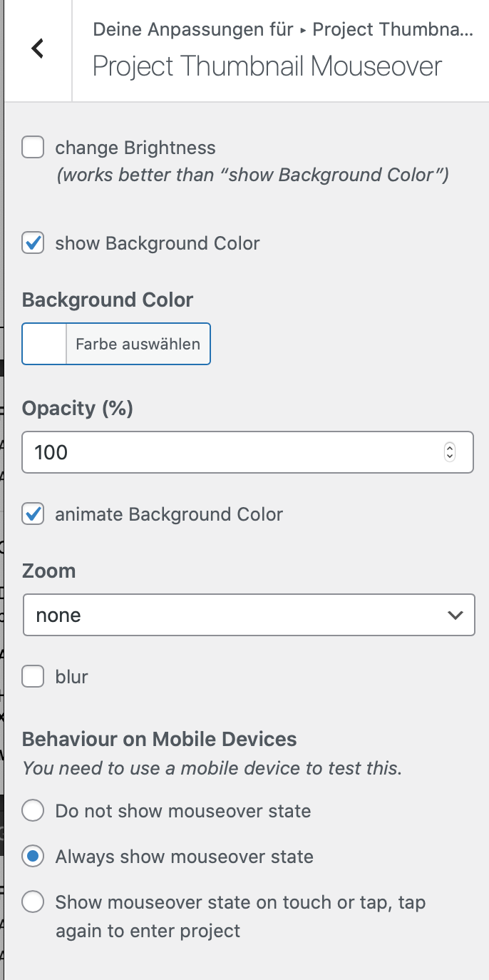489x980 pixels.
Task: Enable the change Brightness checkbox
Action: coord(33,148)
